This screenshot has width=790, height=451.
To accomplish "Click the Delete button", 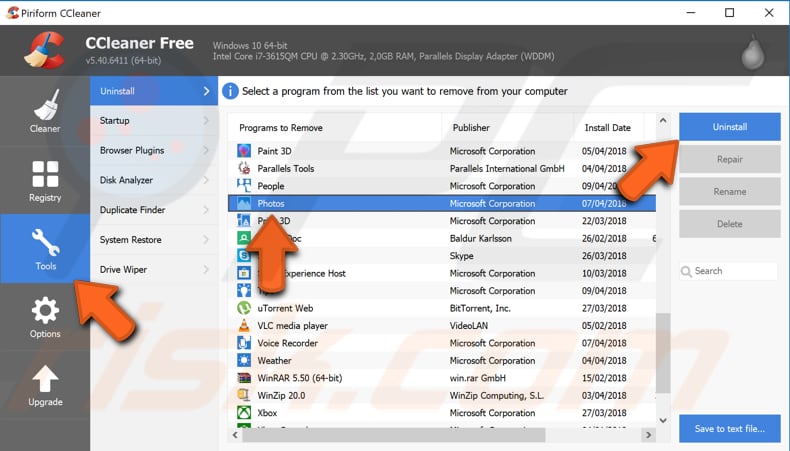I will coord(730,224).
